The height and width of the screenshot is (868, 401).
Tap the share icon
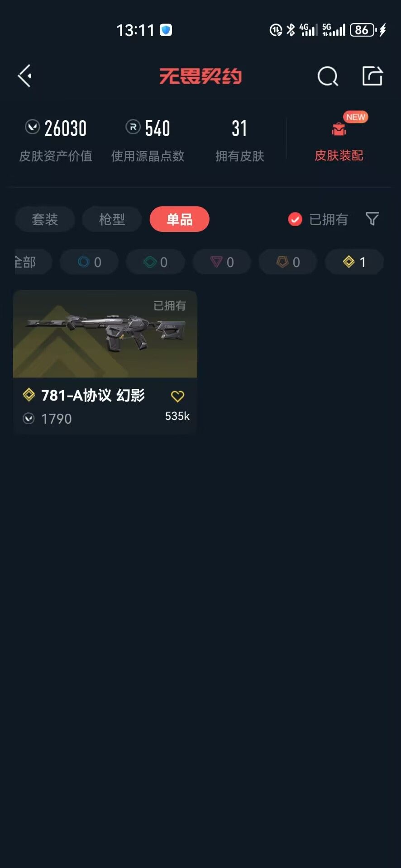pos(372,75)
